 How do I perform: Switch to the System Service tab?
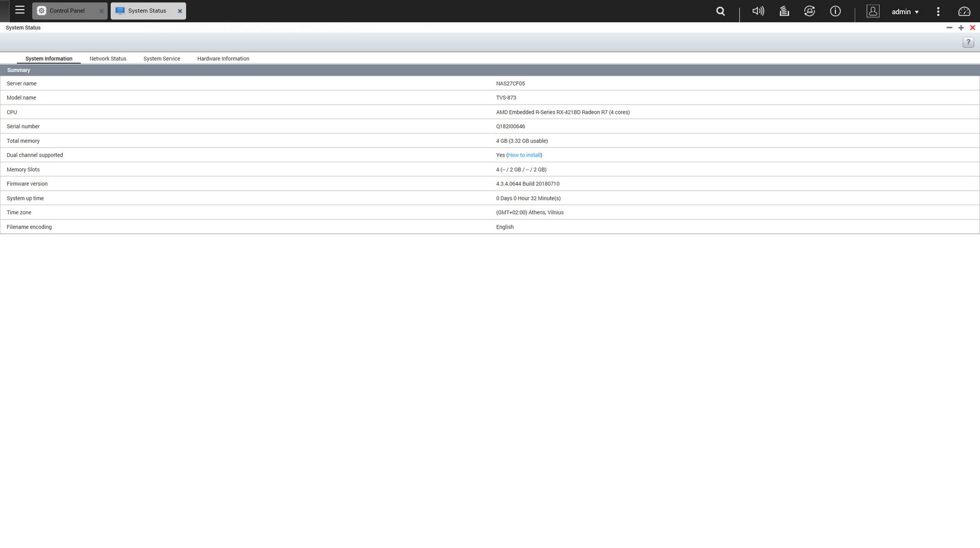[x=162, y=59]
